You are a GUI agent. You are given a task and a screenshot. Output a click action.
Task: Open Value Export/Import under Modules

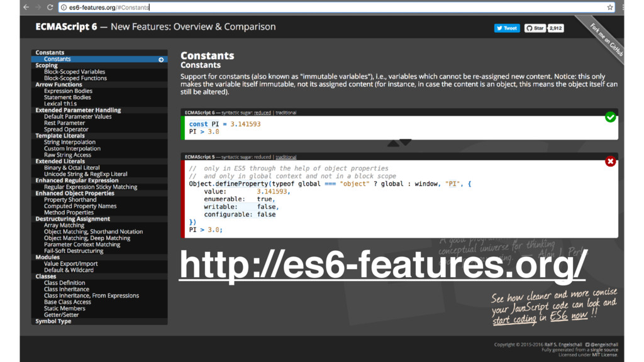coord(70,263)
